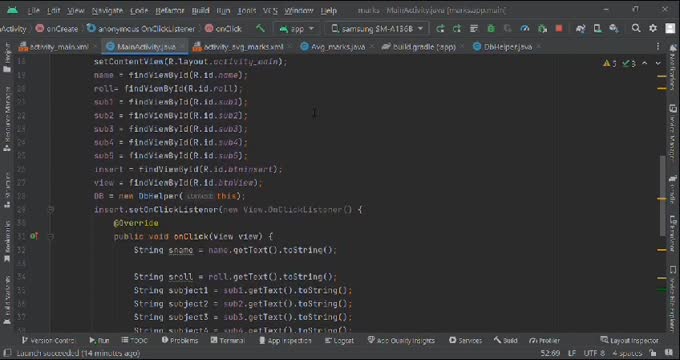Open the IDE settings gear icon
Image resolution: width=680 pixels, height=360 pixels.
click(653, 29)
